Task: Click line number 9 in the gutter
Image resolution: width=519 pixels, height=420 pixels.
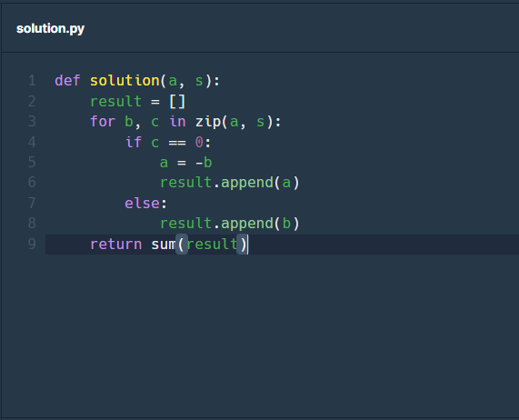Action: [32, 244]
